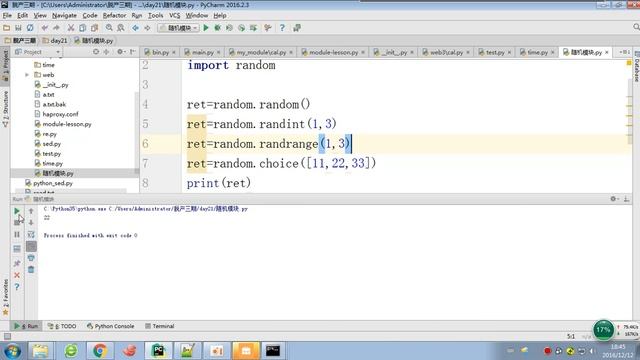640x360 pixels.
Task: Click the green Run button in main toolbar
Action: tap(206, 28)
